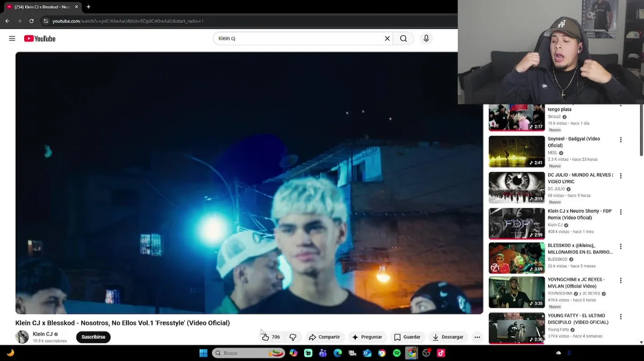Open the EL ULTIMO DISCIPULO video thumbnail
Screen dimensions: 644x361
click(517, 328)
